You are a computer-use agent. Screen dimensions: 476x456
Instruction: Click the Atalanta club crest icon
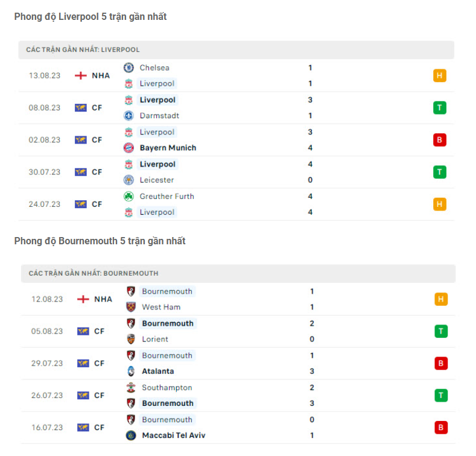coord(131,371)
